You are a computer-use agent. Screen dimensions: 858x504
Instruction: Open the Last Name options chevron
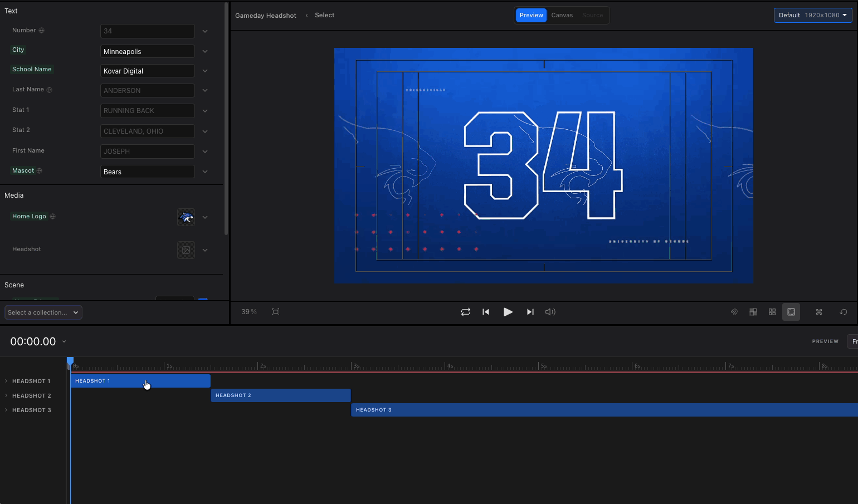click(205, 90)
